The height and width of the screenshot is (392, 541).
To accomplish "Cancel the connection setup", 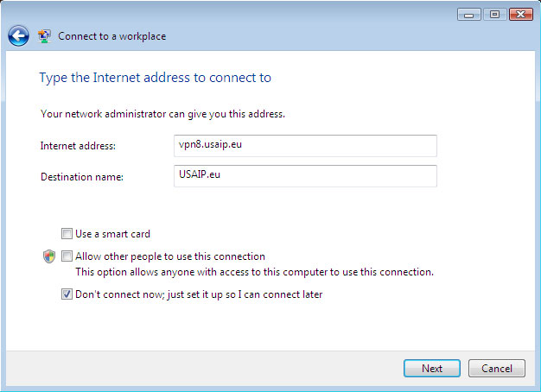I will [497, 368].
